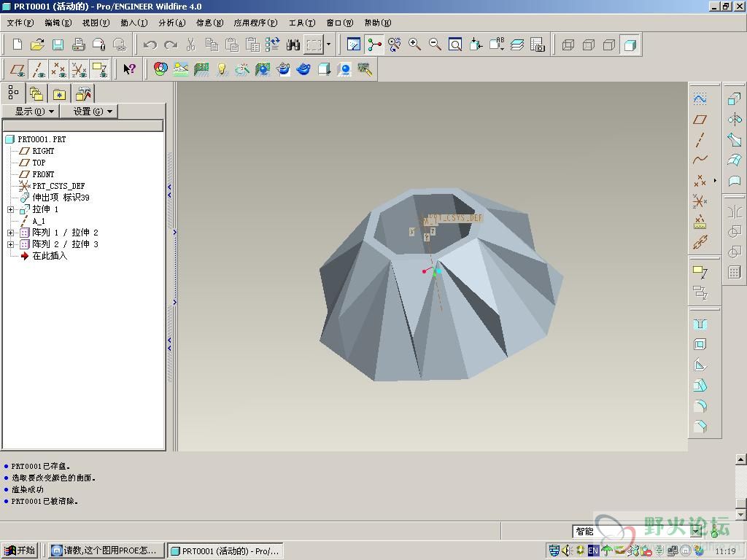Select wireframe display style
The image size is (747, 560).
(568, 44)
